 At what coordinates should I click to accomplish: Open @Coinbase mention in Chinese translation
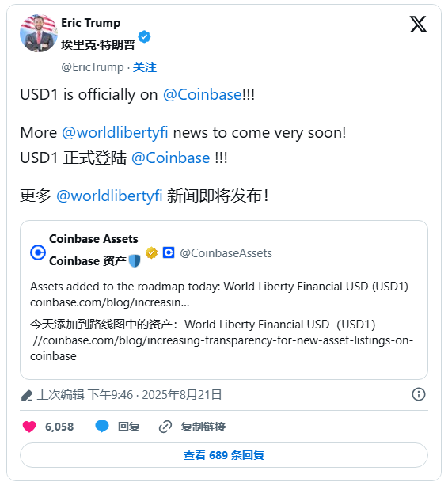point(171,158)
